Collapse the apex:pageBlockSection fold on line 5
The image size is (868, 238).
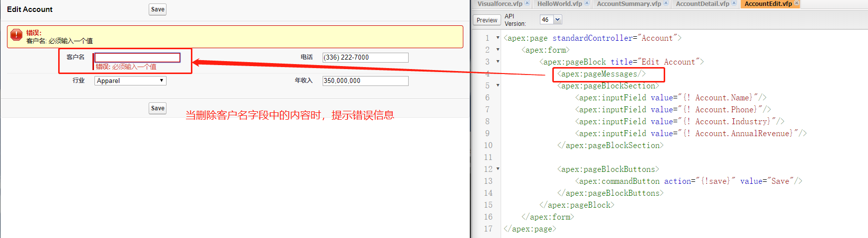(498, 85)
